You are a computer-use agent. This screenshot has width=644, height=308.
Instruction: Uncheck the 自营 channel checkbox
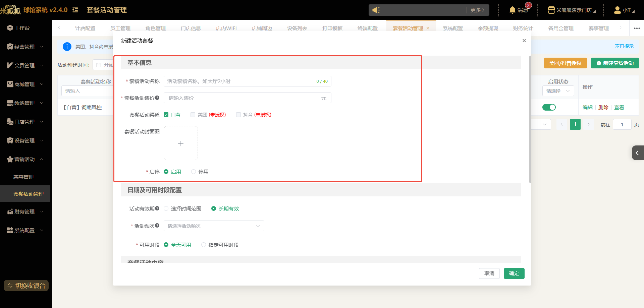166,115
